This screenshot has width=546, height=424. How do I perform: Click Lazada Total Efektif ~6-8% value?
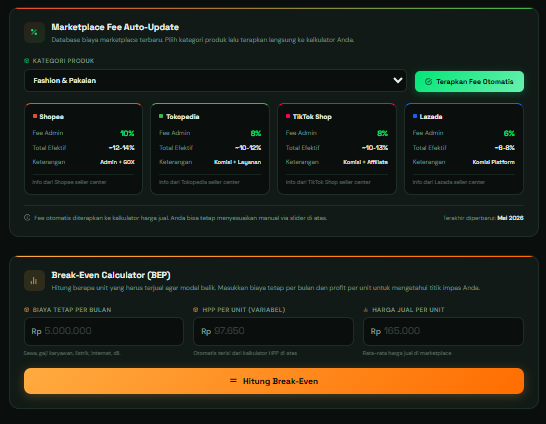(505, 148)
